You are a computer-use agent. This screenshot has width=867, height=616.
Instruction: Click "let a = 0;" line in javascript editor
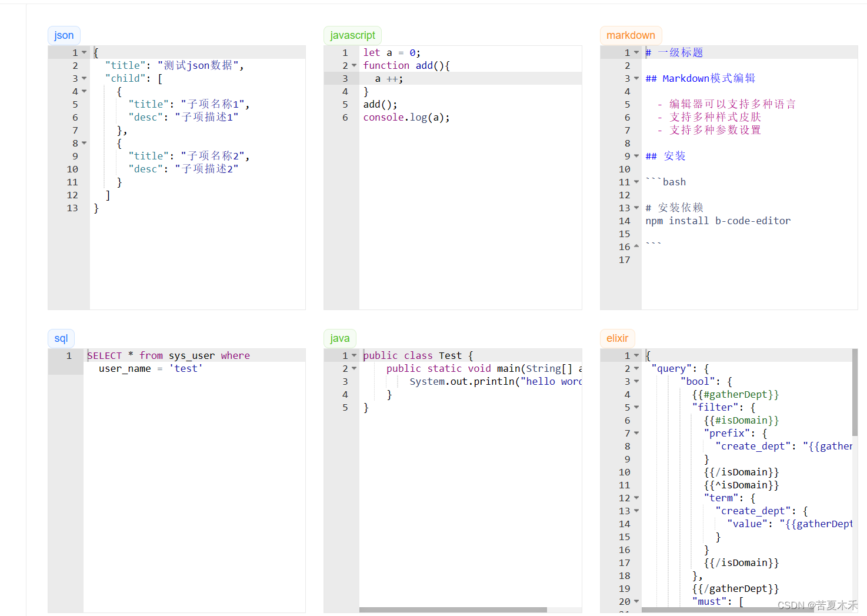pos(392,52)
